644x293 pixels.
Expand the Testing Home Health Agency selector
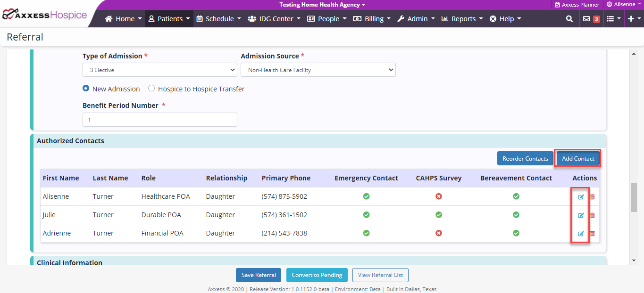(322, 5)
